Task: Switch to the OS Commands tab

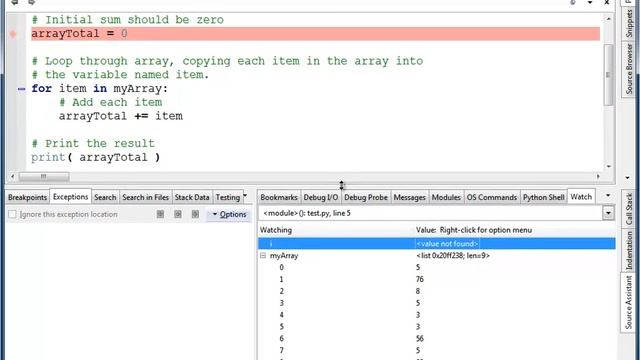Action: click(491, 198)
